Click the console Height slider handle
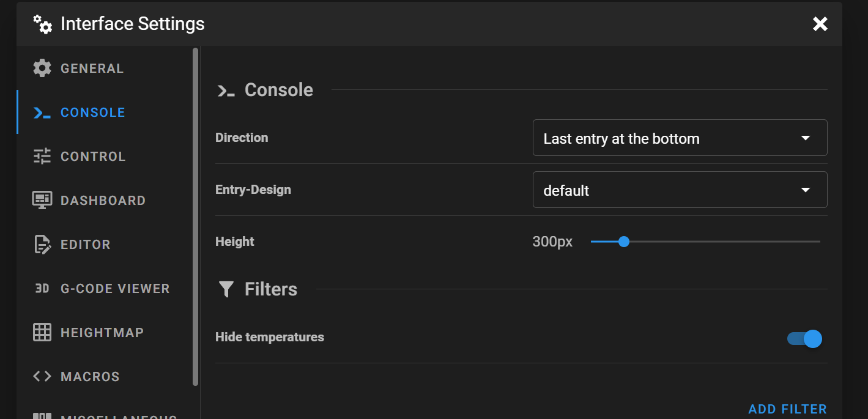The width and height of the screenshot is (868, 419). point(624,242)
